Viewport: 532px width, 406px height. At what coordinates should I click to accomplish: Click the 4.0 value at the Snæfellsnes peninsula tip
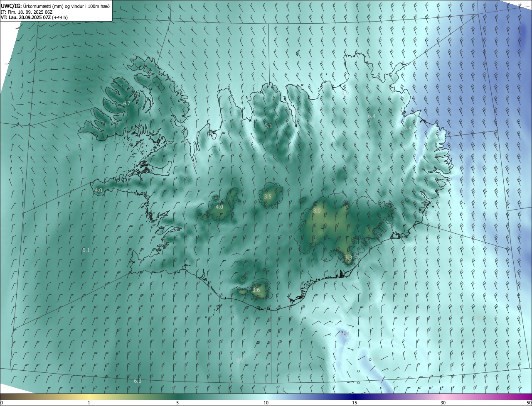coord(99,190)
